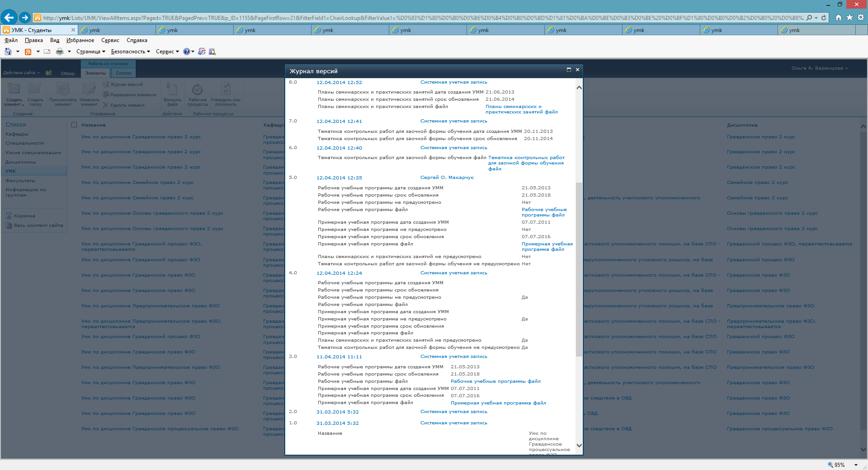Click the Create Element ribbon icon
The image size is (868, 470).
coord(14,89)
